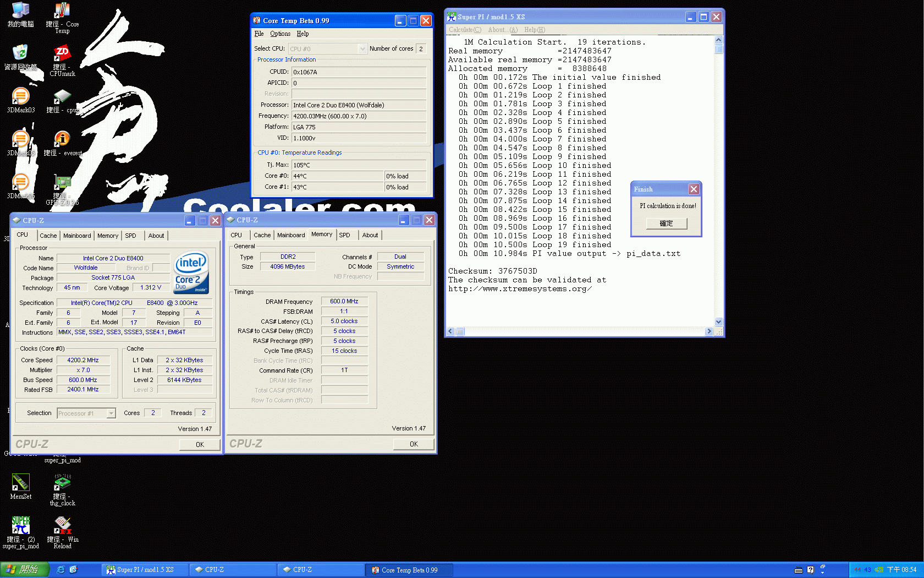The height and width of the screenshot is (578, 924).
Task: Activate Super PI / mod1.5 XS taskbar button
Action: point(146,570)
